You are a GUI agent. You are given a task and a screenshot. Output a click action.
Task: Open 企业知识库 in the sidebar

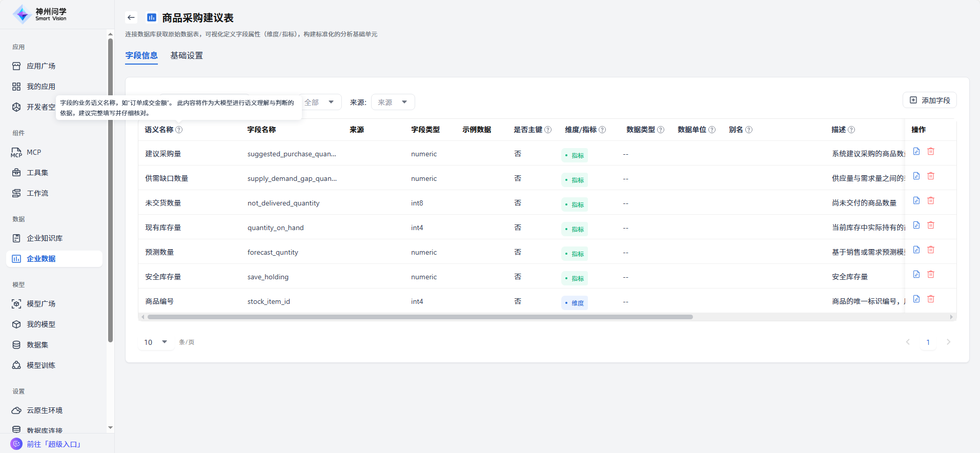45,238
